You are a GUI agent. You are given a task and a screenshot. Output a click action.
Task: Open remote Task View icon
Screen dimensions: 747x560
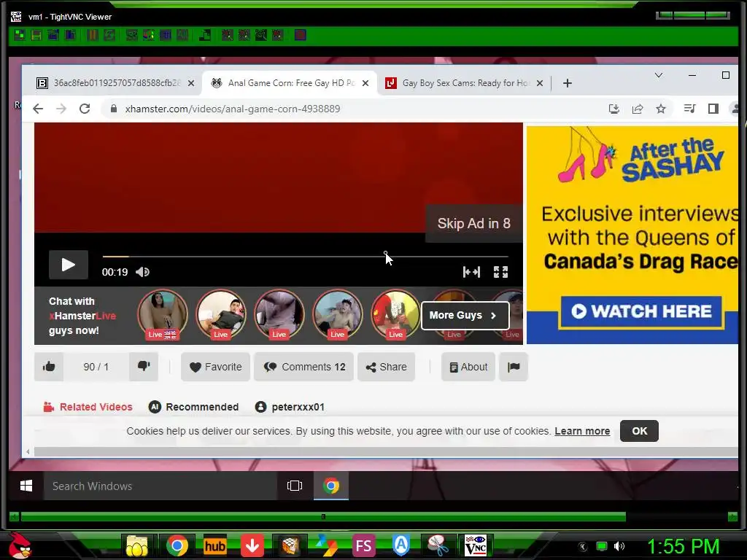click(x=295, y=486)
